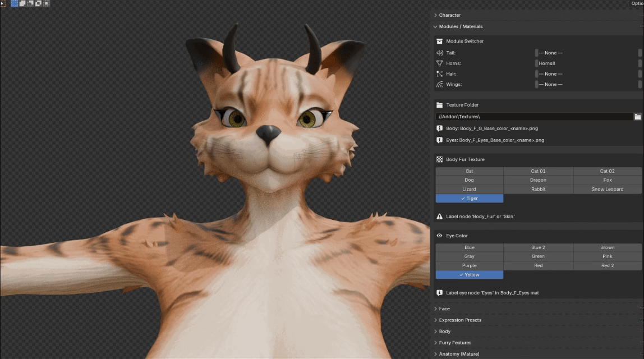Click the warning icon for the label node
The image size is (644, 359).
(x=439, y=217)
